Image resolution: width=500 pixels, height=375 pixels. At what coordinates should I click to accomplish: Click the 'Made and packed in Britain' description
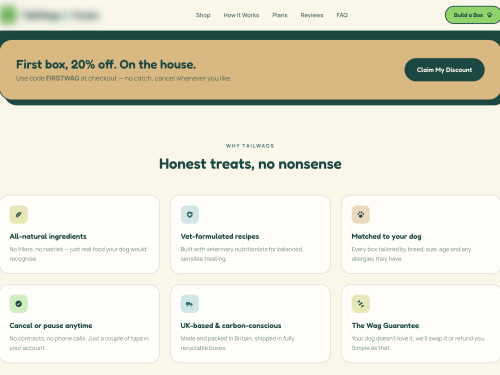coord(237,343)
